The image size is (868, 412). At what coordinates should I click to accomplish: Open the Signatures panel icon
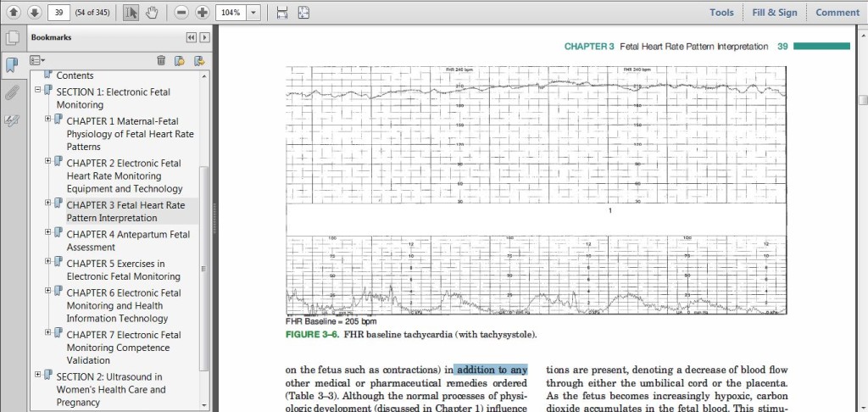pos(12,120)
